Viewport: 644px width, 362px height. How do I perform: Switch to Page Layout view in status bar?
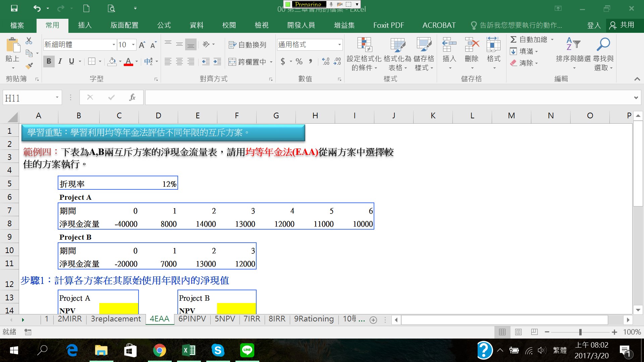[x=518, y=332]
